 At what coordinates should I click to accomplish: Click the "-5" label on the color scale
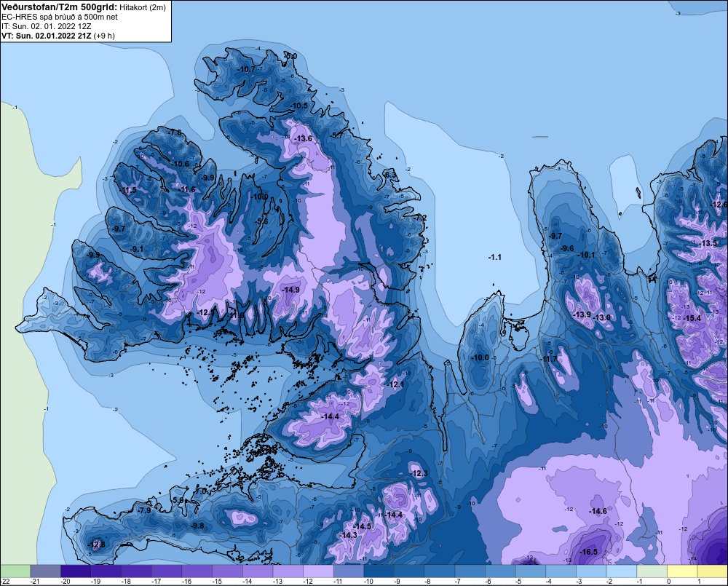[518, 582]
